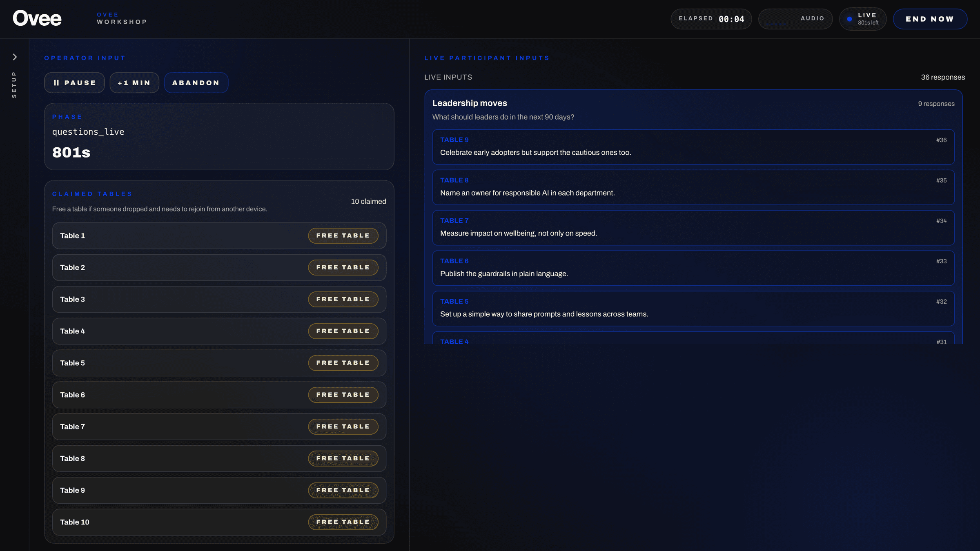
Task: Open the Table 9 response card #36
Action: [x=693, y=147]
